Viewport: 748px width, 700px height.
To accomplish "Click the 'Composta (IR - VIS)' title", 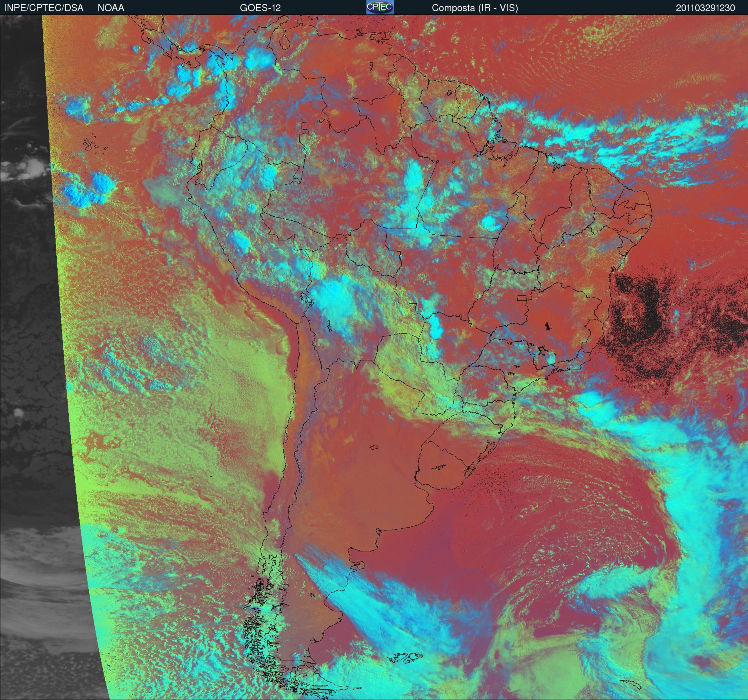I will (475, 8).
